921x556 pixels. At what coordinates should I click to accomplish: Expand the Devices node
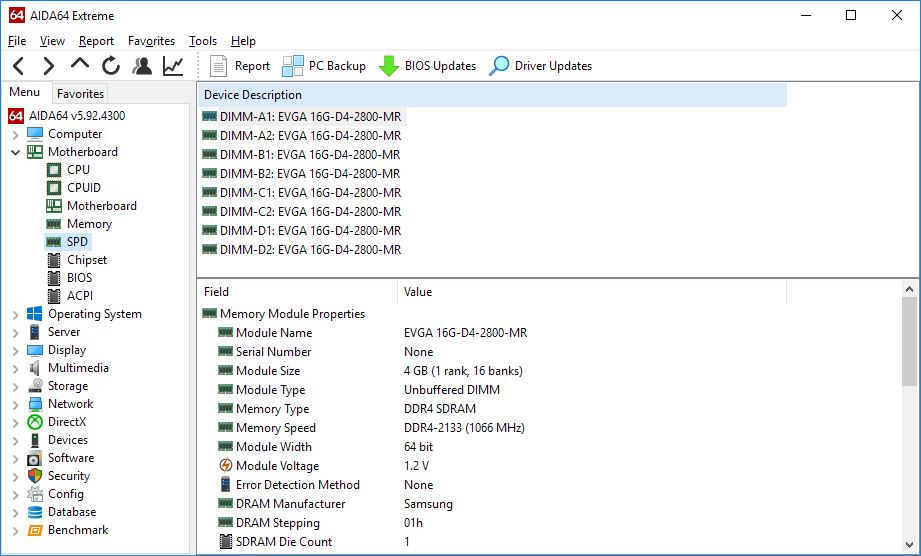click(x=16, y=440)
